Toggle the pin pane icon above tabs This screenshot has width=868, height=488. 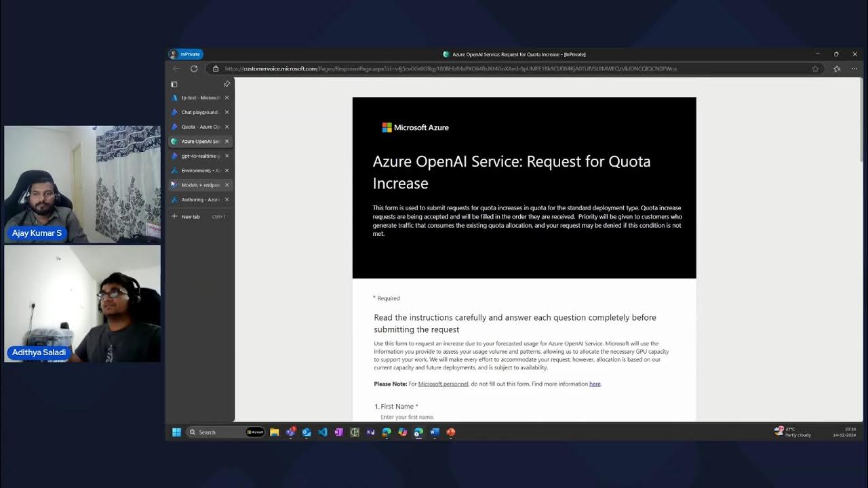tap(226, 84)
